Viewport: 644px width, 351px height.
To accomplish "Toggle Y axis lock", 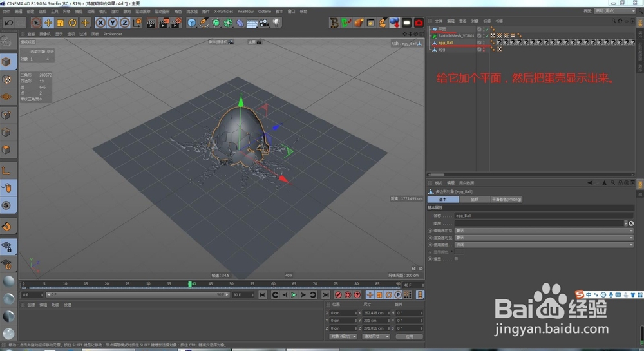I will coord(113,23).
